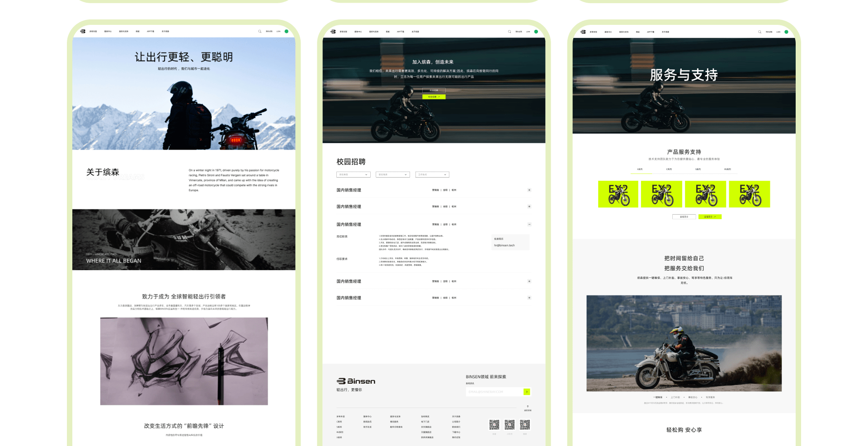Image resolution: width=868 pixels, height=446 pixels.
Task: Click the WHERE IT ALL BEGAN black-and-white banner
Action: click(x=184, y=239)
